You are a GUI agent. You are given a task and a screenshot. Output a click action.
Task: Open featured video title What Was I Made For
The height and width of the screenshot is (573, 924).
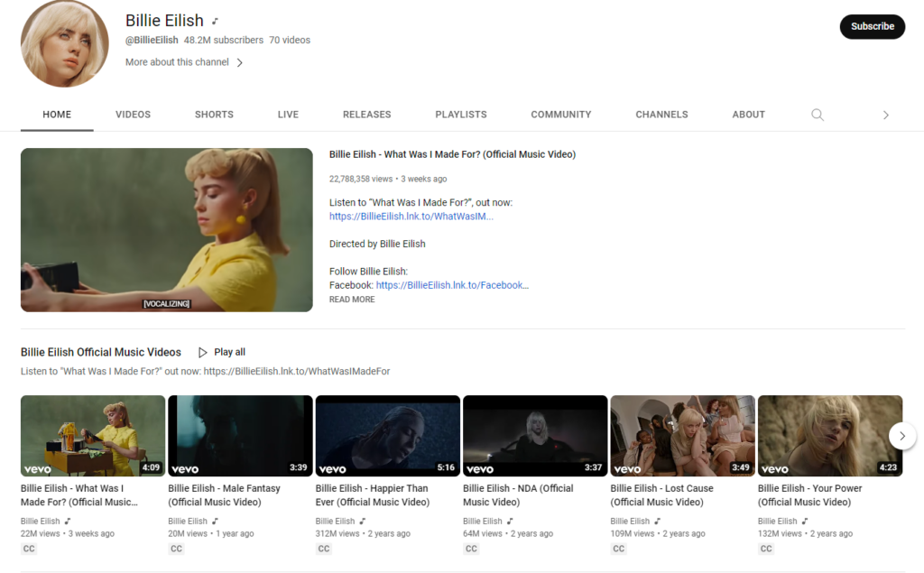[453, 154]
